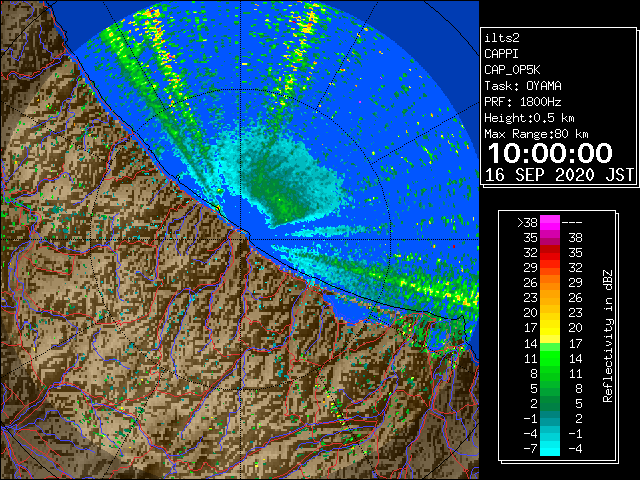
Task: Click the cyan -7 to -4 swatch
Action: tap(550, 448)
